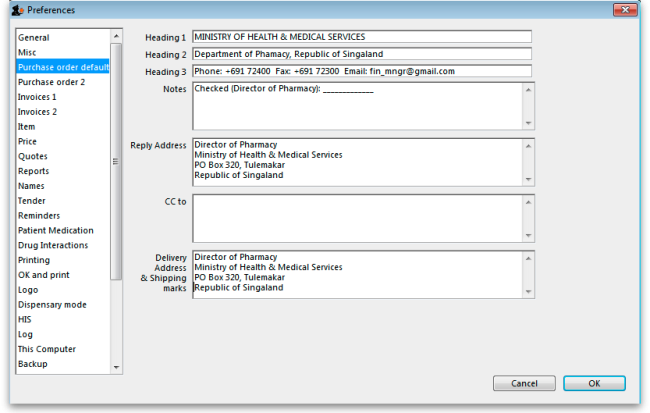Click inside the Notes text area
The image size is (650, 413).
[x=356, y=106]
